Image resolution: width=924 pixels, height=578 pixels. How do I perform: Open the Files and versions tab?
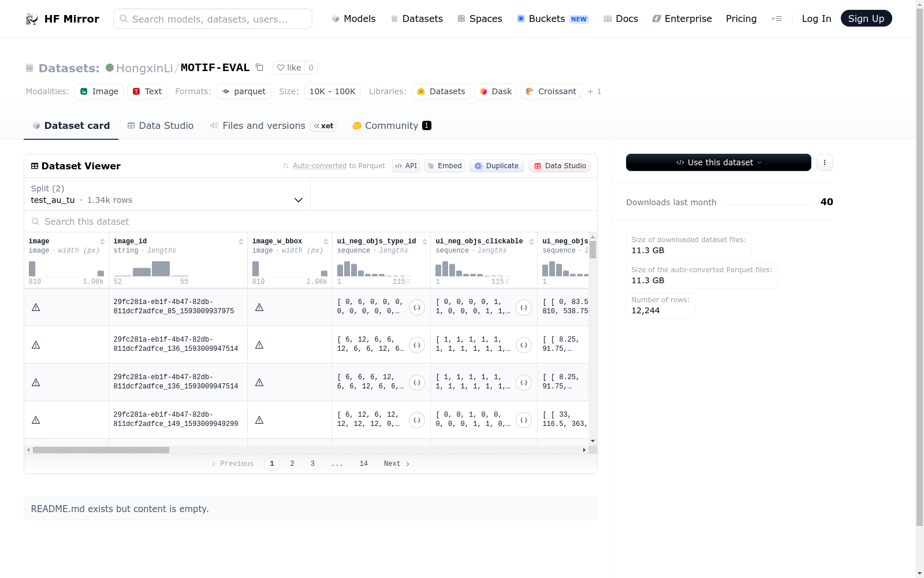[x=273, y=125]
